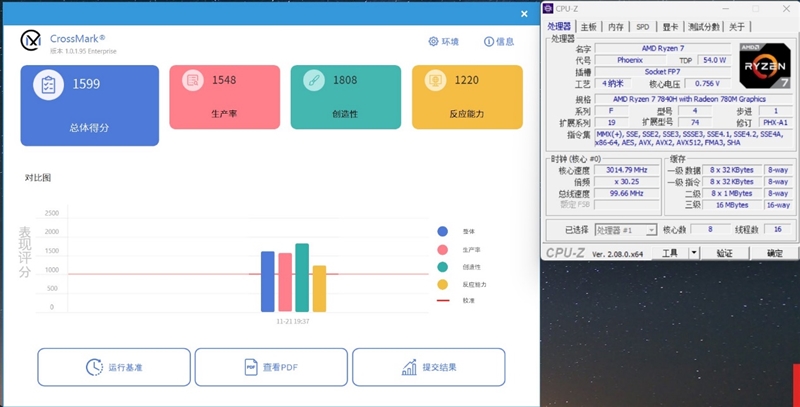The image size is (800, 407).
Task: Click the AMD Ryzen 7 logo
Action: pos(766,65)
